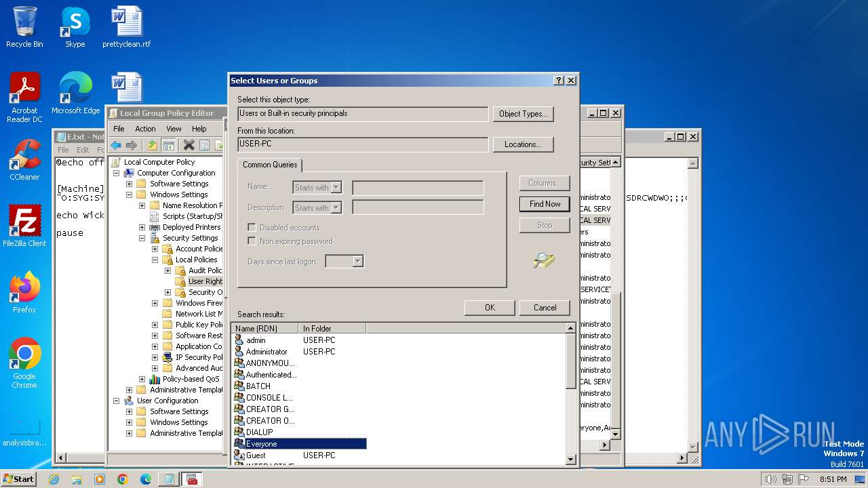This screenshot has height=488, width=868.
Task: Expand Software Settings under Computer Configuration
Action: pos(129,184)
